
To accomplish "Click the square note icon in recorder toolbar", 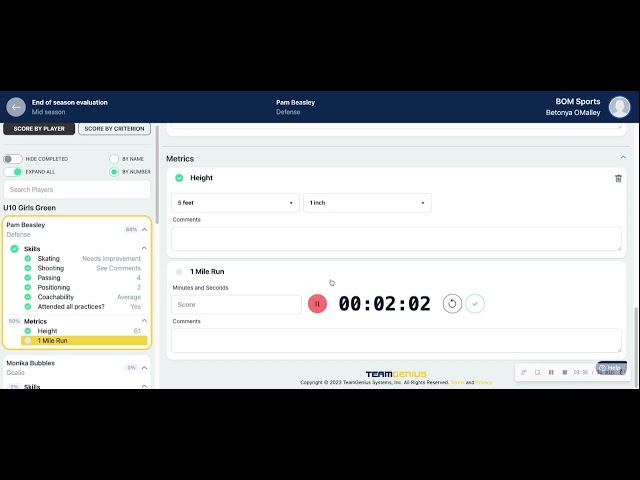I will (537, 372).
